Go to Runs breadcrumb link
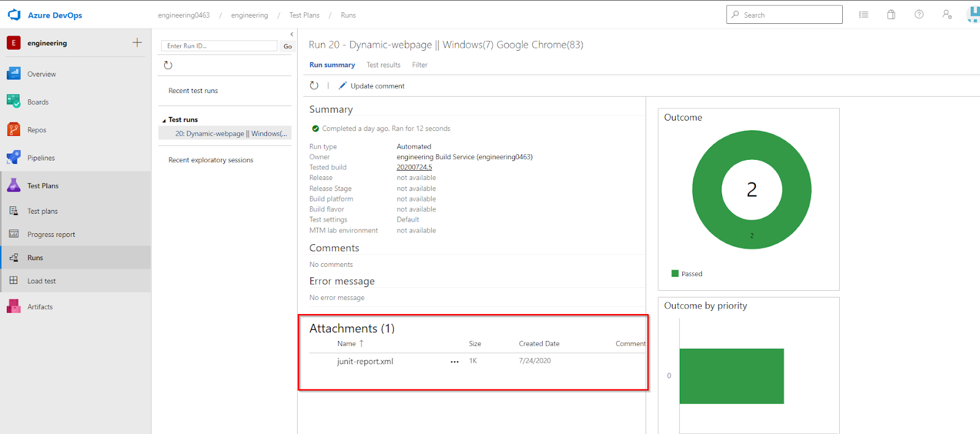Viewport: 980px width, 434px height. (x=348, y=15)
